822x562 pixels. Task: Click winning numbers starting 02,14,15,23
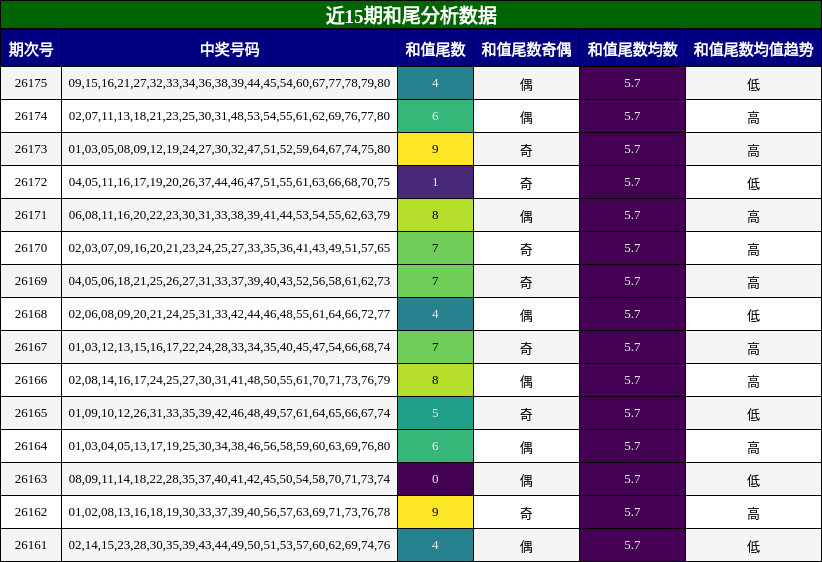(230, 546)
